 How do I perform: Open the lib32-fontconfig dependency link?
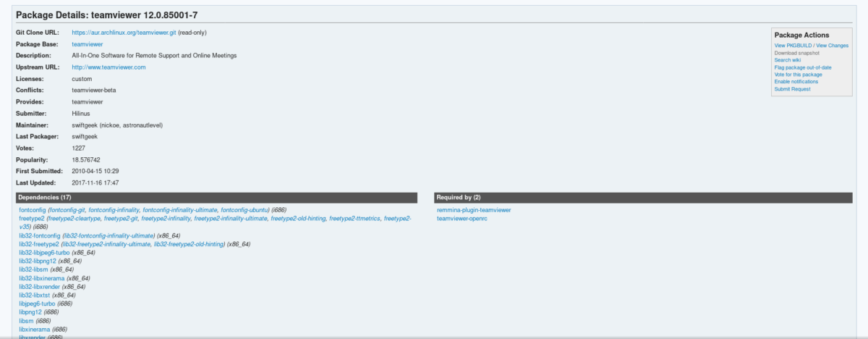coord(39,235)
